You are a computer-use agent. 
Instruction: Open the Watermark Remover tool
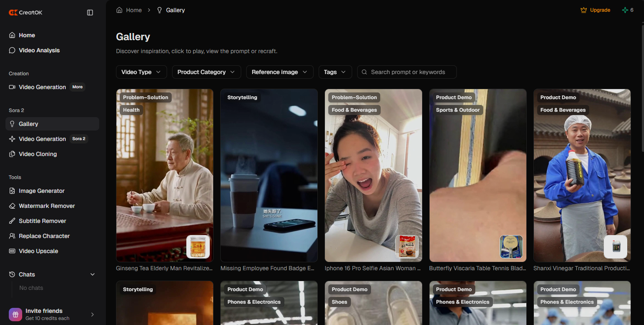pyautogui.click(x=46, y=206)
